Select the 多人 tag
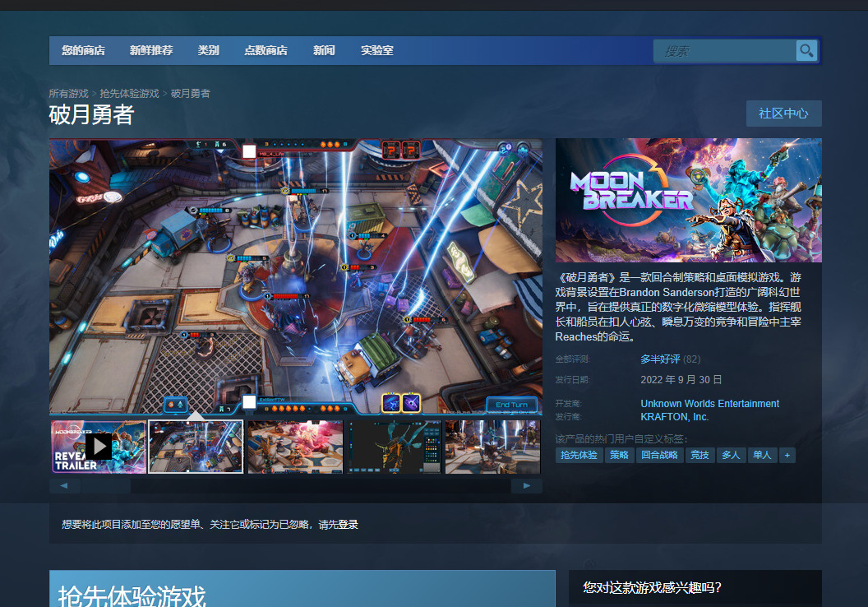 pos(731,456)
